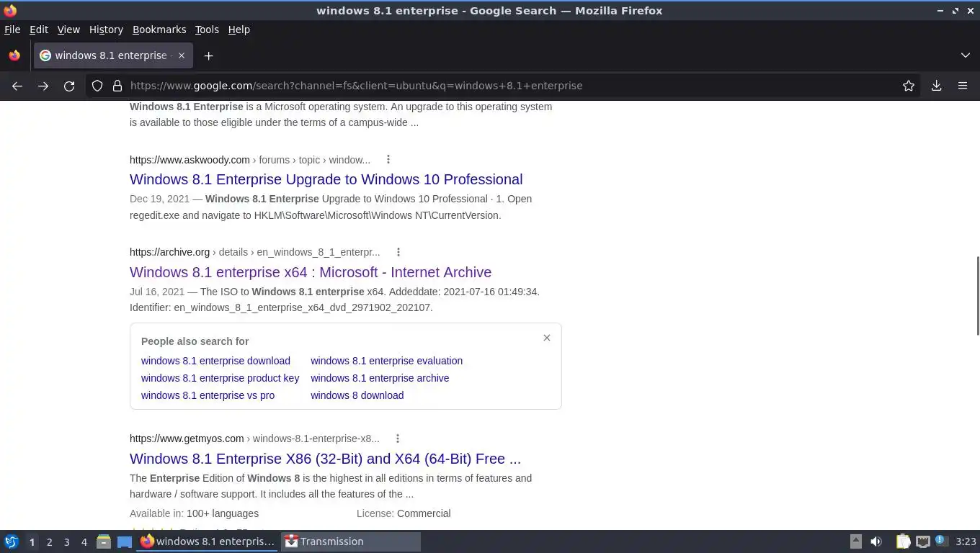Switch to workspace 1
This screenshot has height=553, width=980.
point(32,542)
